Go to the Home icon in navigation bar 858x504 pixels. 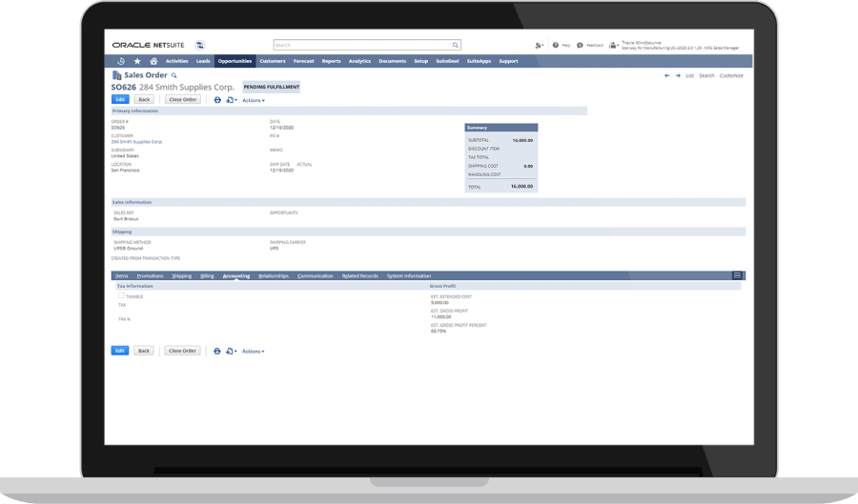click(x=153, y=61)
